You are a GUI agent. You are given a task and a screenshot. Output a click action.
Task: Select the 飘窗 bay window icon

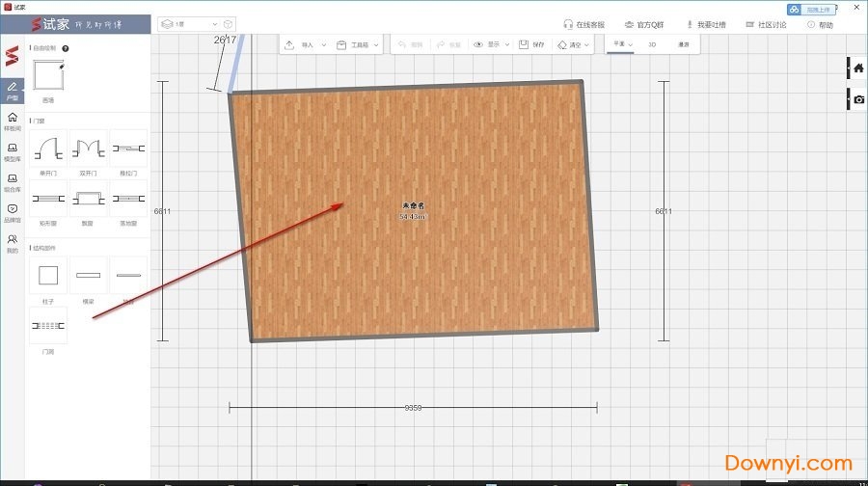(x=88, y=199)
